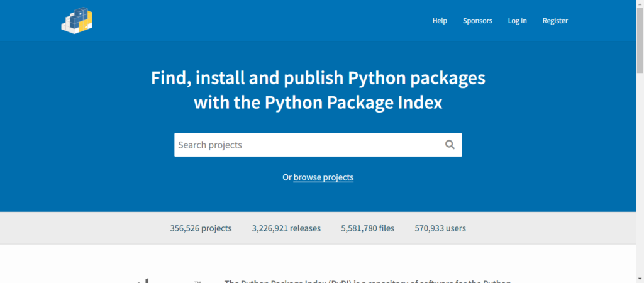Follow the browse projects link
This screenshot has height=283, width=644.
(x=323, y=177)
